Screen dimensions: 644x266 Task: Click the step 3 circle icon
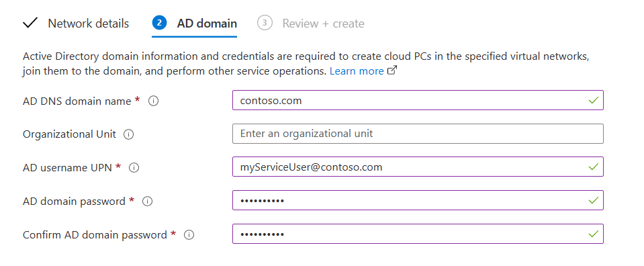point(265,23)
